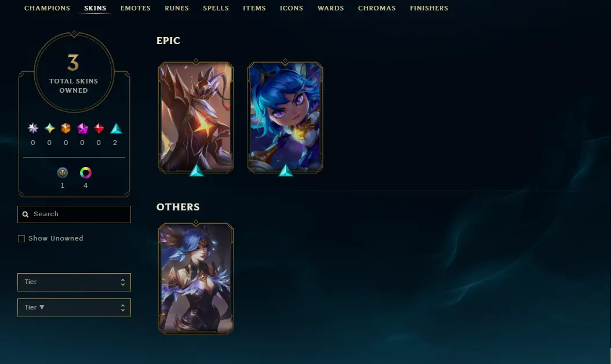Open the Tier descending sort dropdown

coord(74,308)
